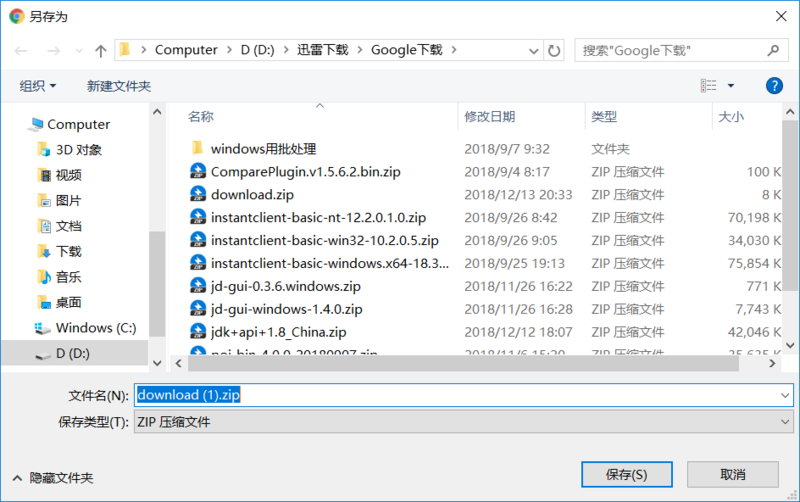Close the 另存为 dialog
Screen dimensions: 800x502
(x=781, y=16)
